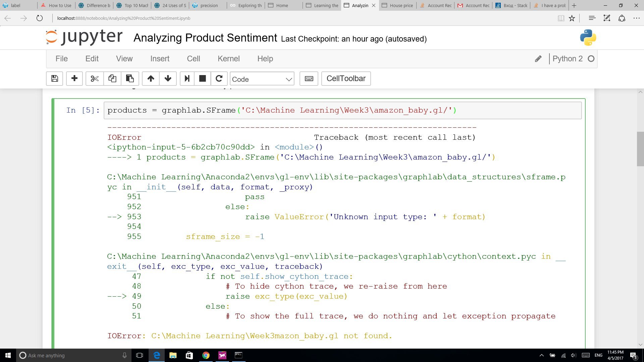Click the pencil edit mode indicator
The height and width of the screenshot is (362, 644).
tap(538, 59)
